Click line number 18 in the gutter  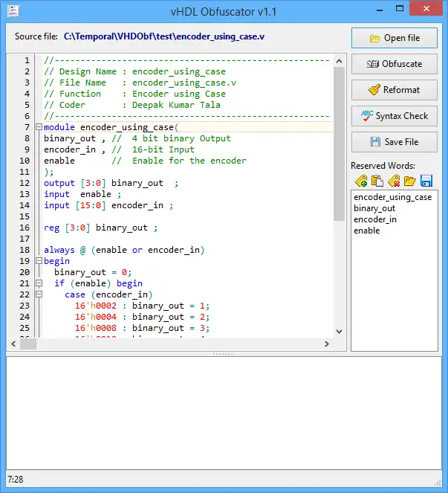pyautogui.click(x=25, y=250)
